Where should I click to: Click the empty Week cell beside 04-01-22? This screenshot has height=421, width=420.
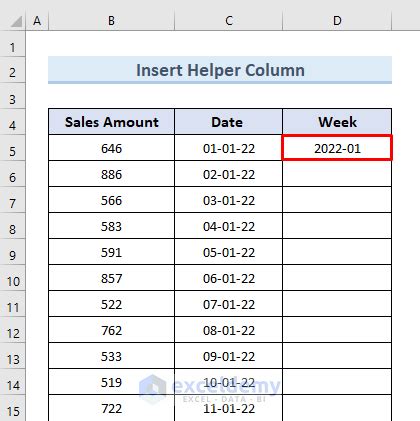(x=337, y=226)
